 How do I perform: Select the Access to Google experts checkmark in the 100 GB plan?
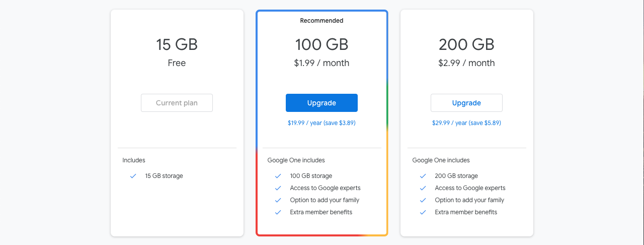278,188
